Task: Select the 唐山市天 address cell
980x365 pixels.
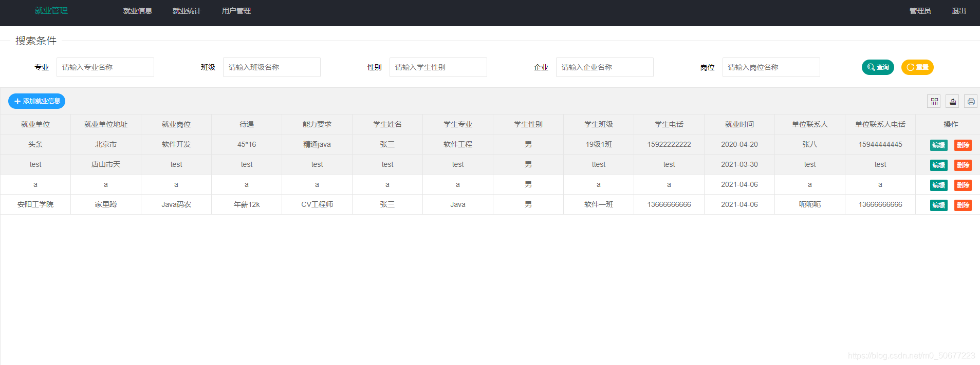Action: click(106, 164)
